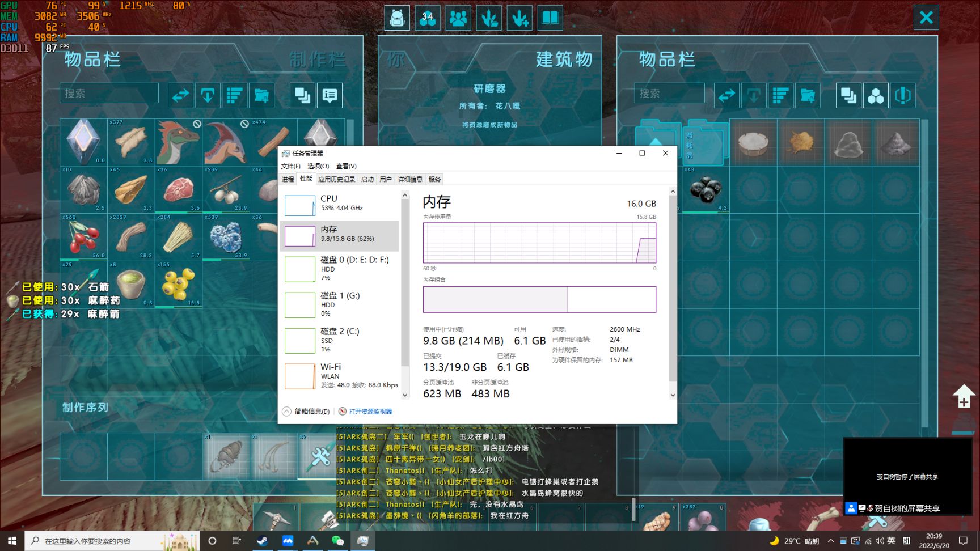The height and width of the screenshot is (551, 980).
Task: Select the x2829 wood stack
Action: pyautogui.click(x=132, y=237)
